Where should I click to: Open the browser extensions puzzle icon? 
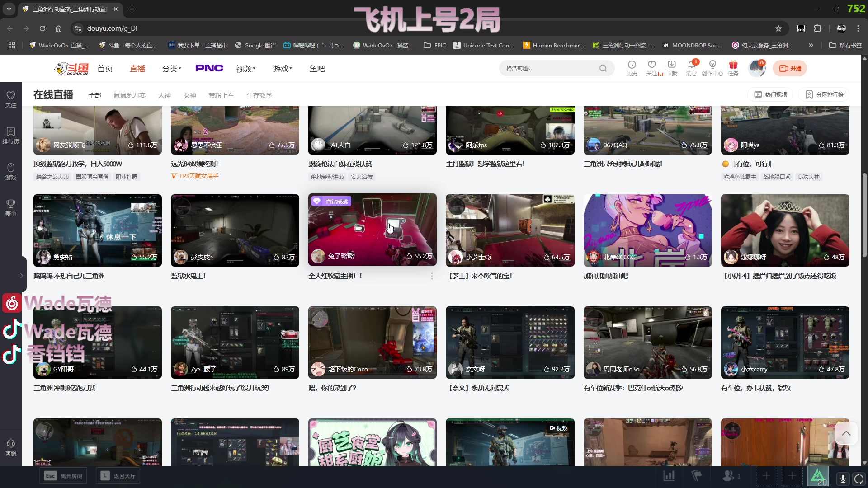(817, 28)
